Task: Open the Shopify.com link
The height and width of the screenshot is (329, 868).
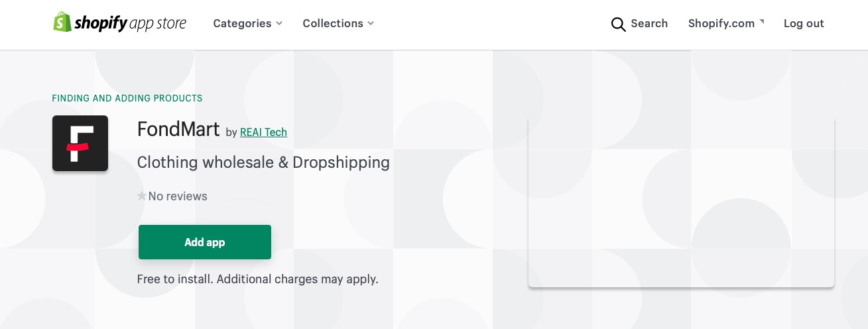Action: coord(721,23)
